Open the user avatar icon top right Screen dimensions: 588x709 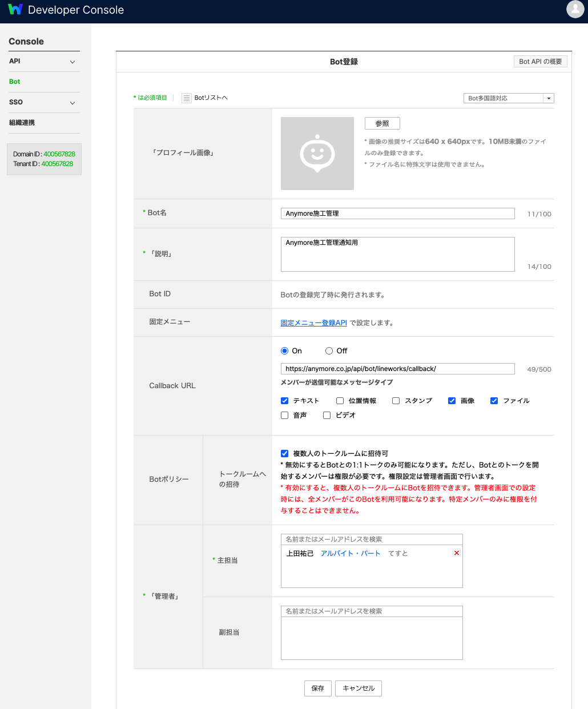coord(574,10)
